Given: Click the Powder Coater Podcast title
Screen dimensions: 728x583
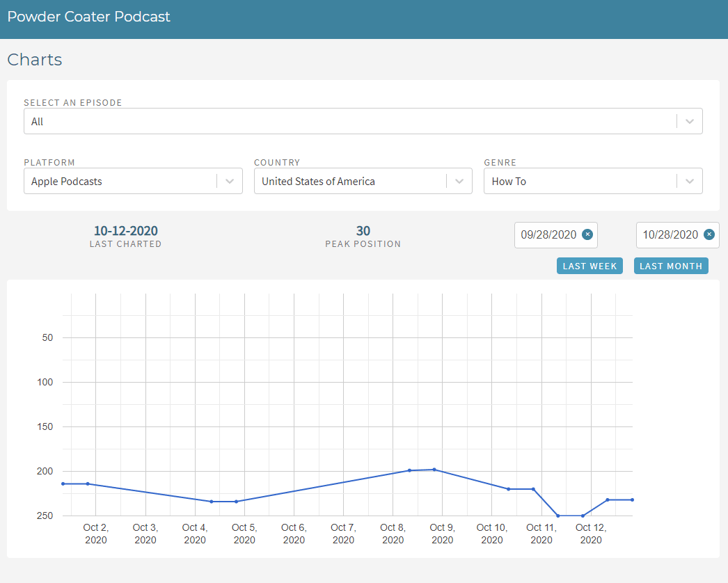Looking at the screenshot, I should coord(88,17).
